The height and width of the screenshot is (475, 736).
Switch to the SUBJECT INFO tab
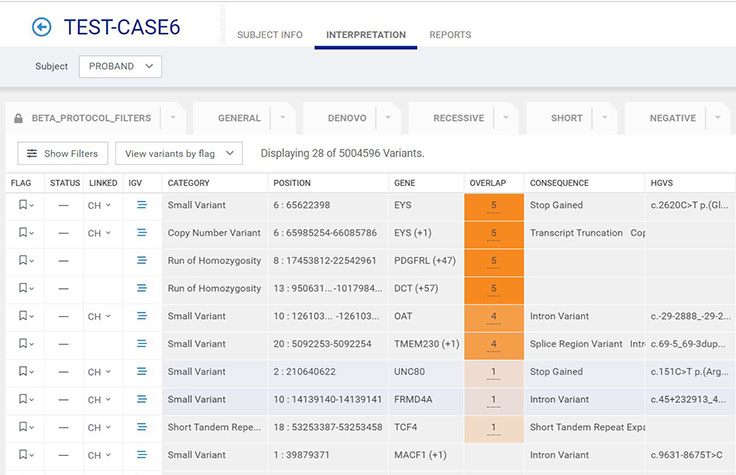(x=269, y=35)
